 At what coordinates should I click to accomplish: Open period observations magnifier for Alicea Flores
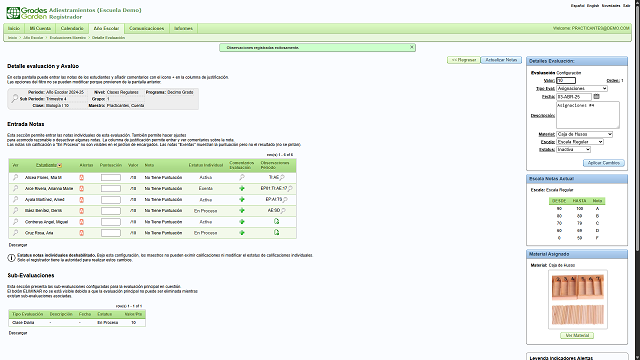(282, 178)
